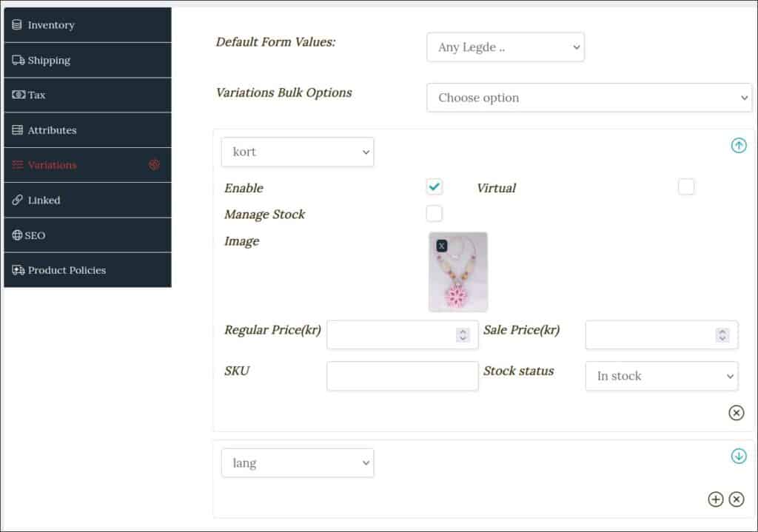Open the kort variation attribute dropdown
The height and width of the screenshot is (532, 758).
298,152
